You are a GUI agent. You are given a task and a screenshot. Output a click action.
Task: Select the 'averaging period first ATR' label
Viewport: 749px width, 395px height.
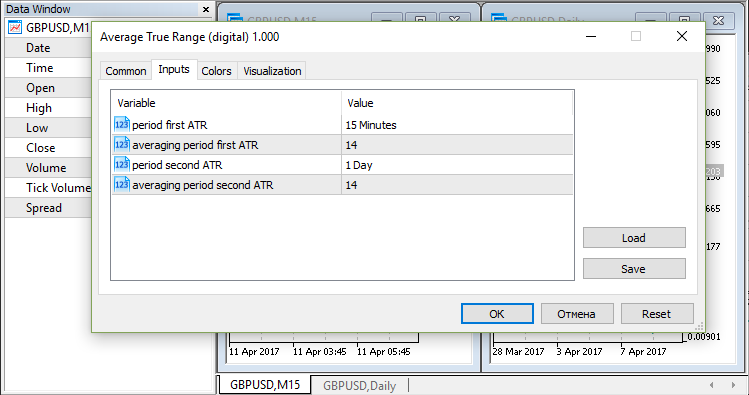point(195,145)
